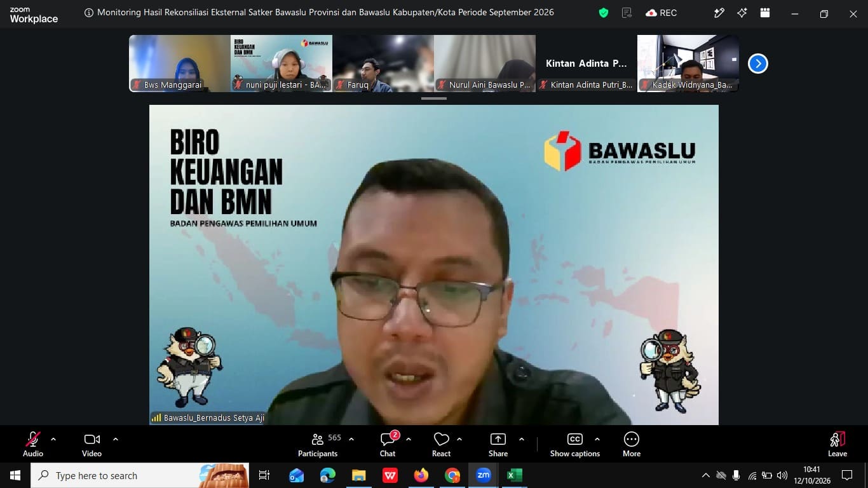Open the React emoji menu
Viewport: 868px width, 488px height.
[441, 444]
